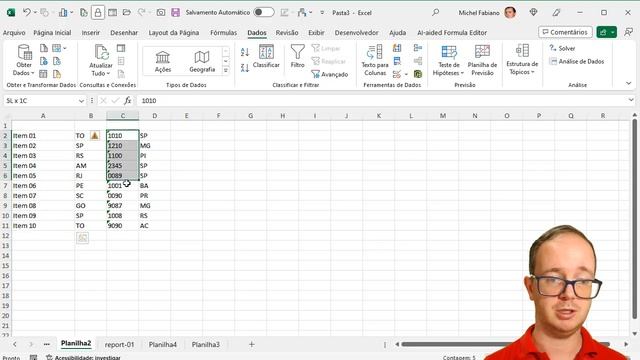
Task: Switch to the AI-aided Formula Editor tab
Action: [452, 33]
